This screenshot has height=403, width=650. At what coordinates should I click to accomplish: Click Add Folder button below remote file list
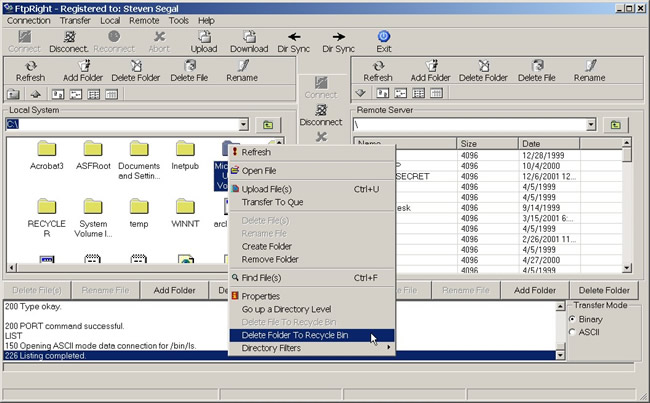pos(535,290)
